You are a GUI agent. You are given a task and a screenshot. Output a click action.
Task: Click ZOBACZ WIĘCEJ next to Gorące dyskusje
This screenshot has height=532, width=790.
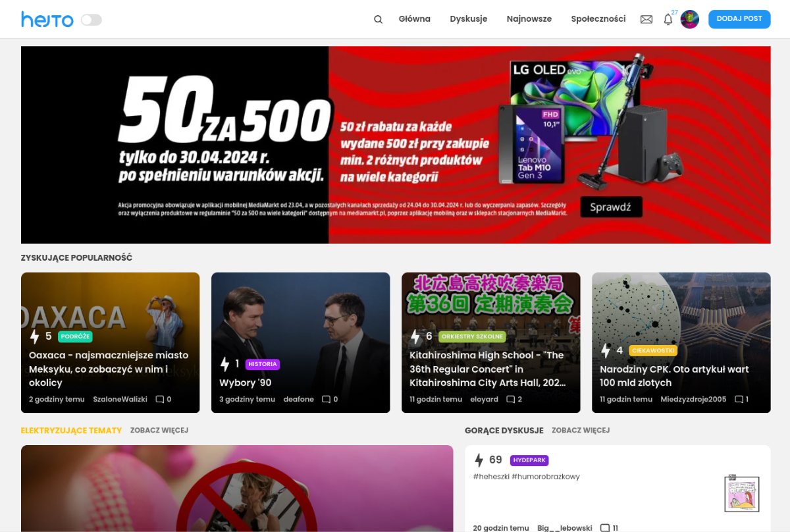pyautogui.click(x=581, y=431)
